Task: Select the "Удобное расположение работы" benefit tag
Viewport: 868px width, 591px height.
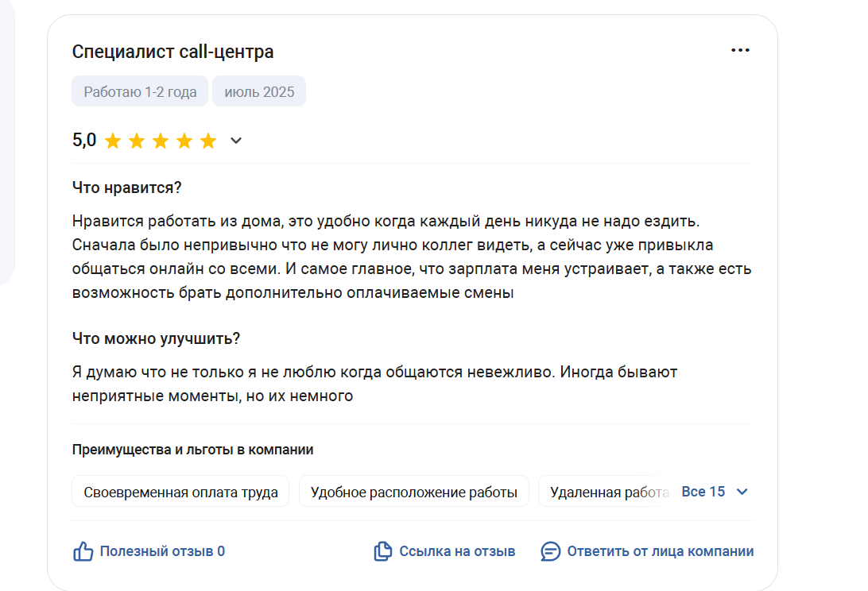Action: (414, 492)
